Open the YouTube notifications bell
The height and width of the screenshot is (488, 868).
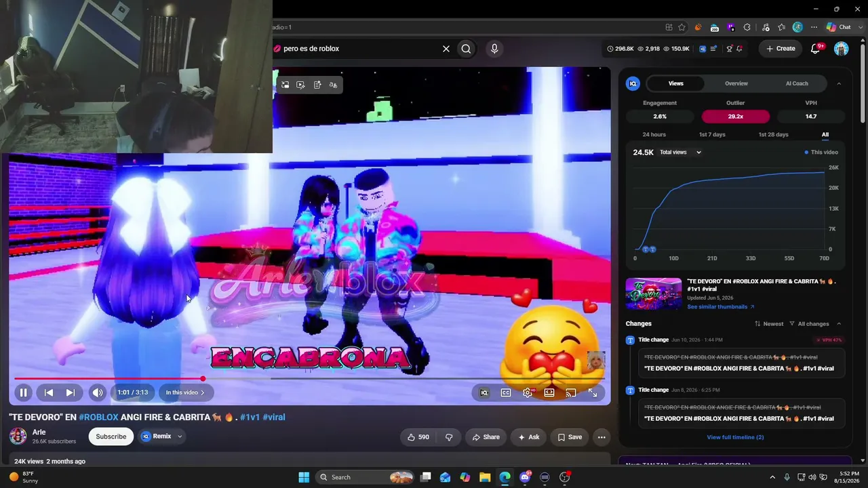(x=816, y=49)
